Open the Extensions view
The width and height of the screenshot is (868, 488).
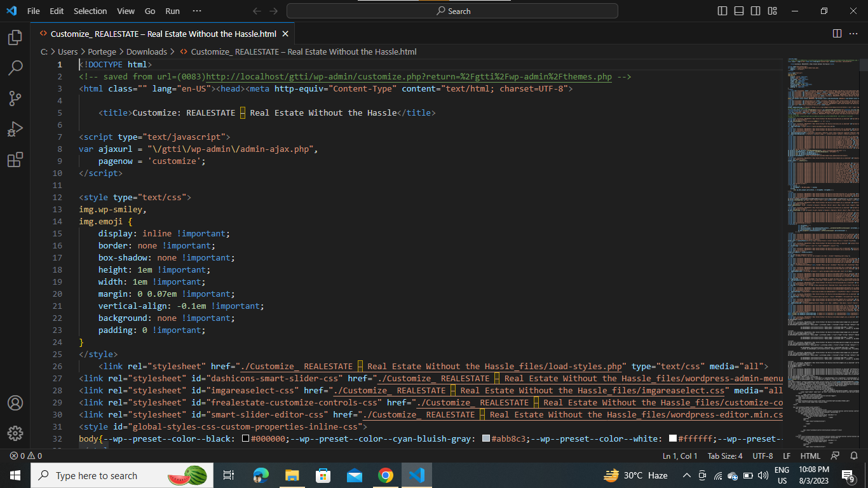point(15,159)
